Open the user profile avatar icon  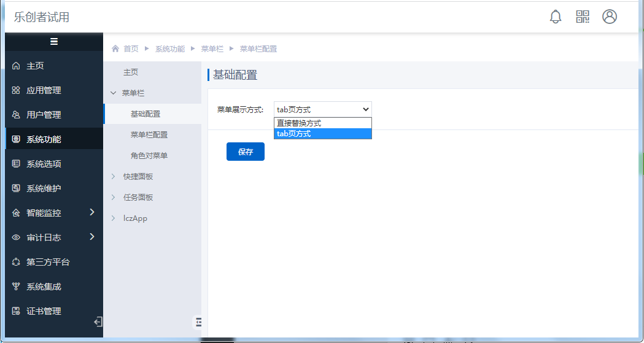[610, 17]
